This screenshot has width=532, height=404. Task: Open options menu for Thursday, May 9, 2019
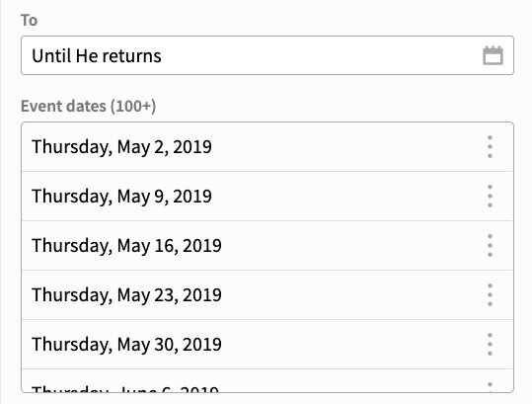click(x=490, y=196)
